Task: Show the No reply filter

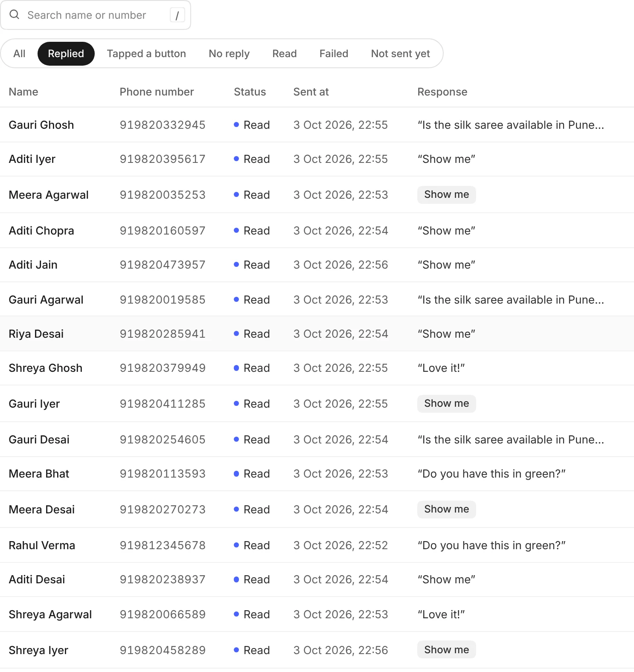Action: pyautogui.click(x=229, y=54)
